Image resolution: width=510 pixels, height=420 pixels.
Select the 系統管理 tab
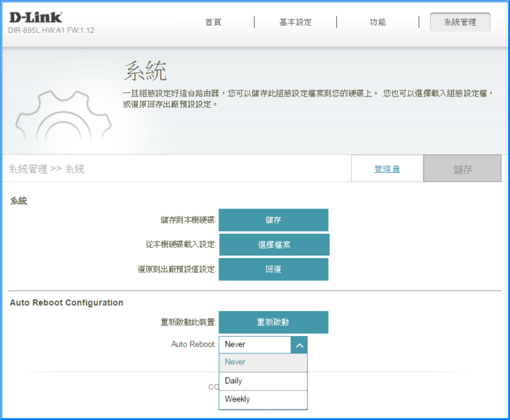[x=460, y=22]
